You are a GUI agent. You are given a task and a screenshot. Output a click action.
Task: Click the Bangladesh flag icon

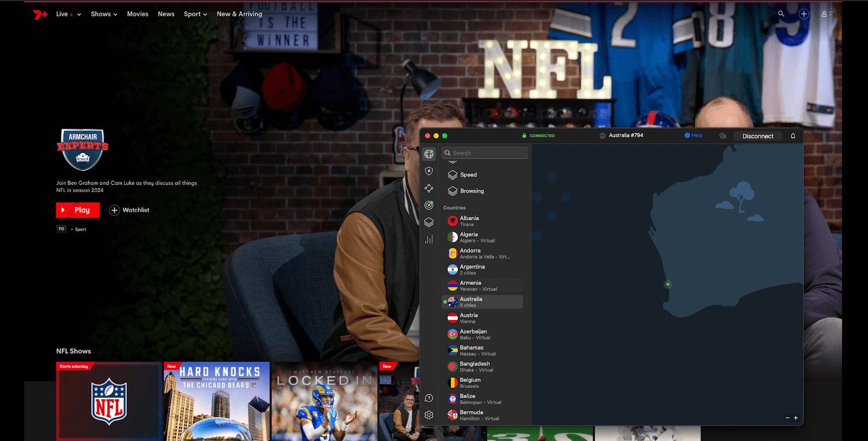(x=452, y=367)
